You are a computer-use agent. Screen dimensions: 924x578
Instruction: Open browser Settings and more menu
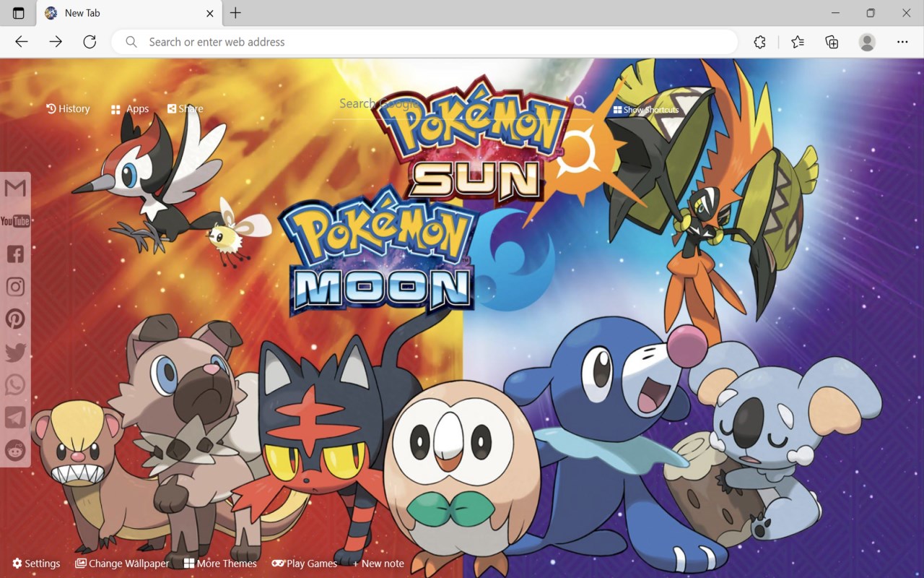[x=902, y=42]
